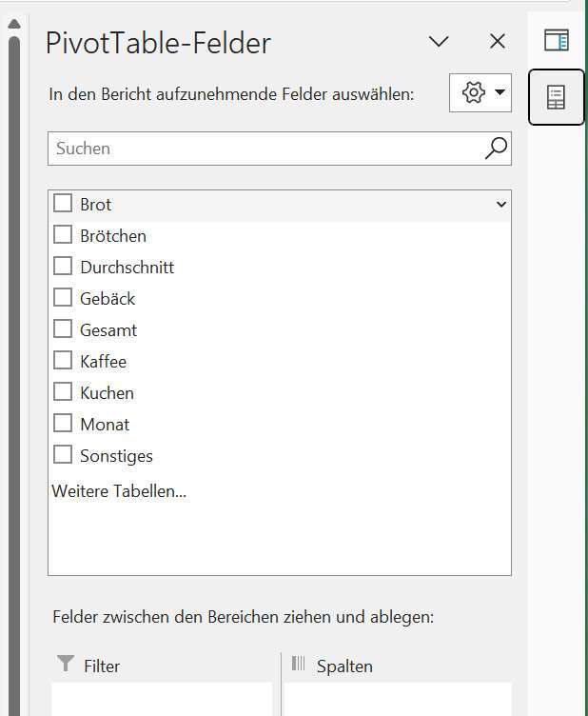The width and height of the screenshot is (588, 716).
Task: Expand the Brot field filter dropdown arrow
Action: point(500,205)
